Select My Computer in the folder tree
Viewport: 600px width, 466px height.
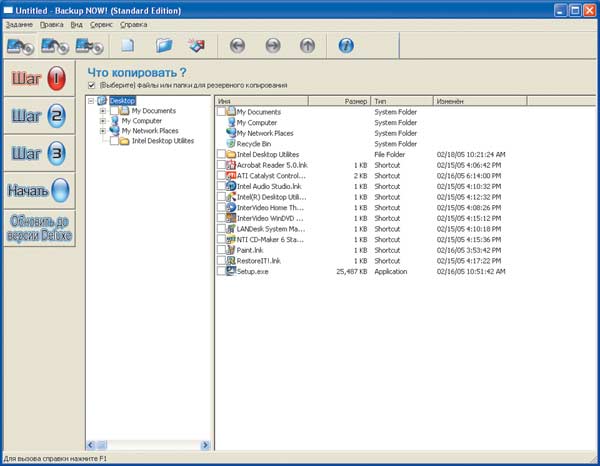[142, 121]
